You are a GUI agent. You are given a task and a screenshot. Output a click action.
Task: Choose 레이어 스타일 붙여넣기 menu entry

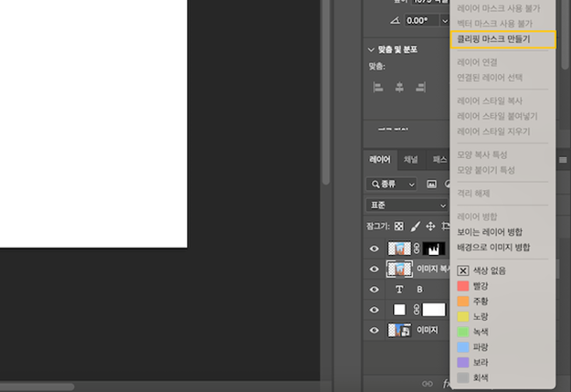497,116
